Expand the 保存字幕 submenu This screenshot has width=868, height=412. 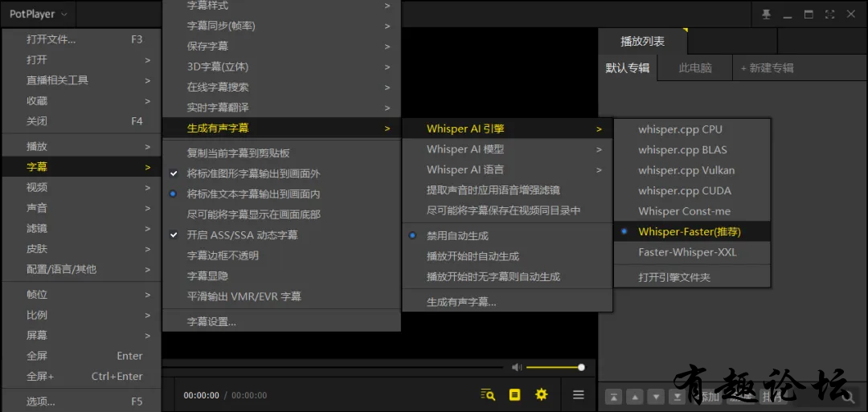[282, 47]
